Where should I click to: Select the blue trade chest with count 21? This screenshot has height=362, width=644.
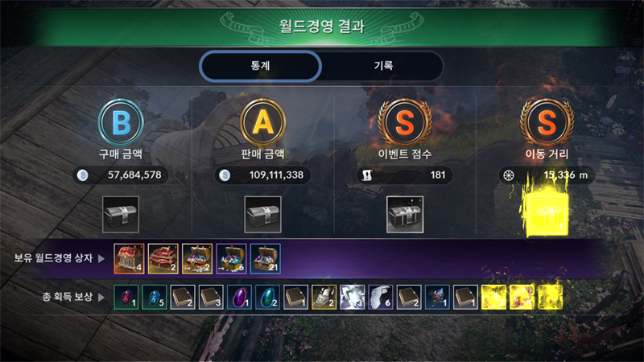pos(266,258)
